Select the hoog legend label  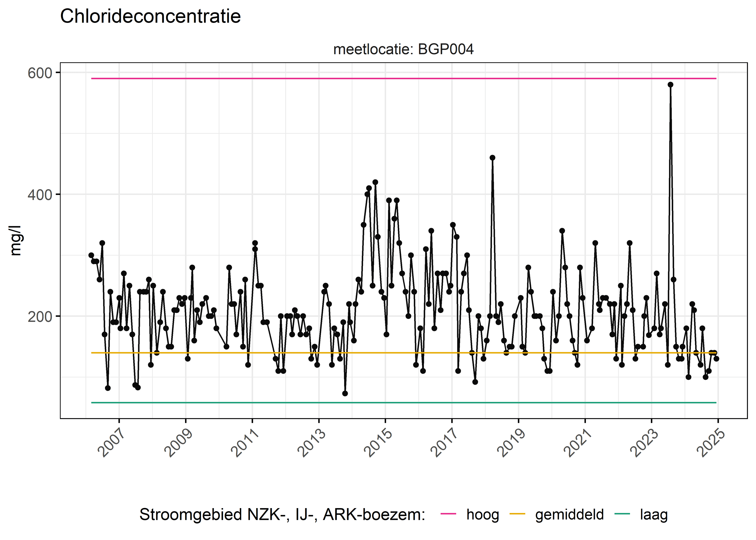point(483,514)
